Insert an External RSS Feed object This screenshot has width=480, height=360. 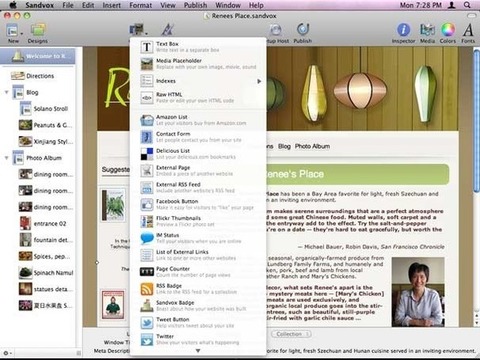pyautogui.click(x=198, y=187)
